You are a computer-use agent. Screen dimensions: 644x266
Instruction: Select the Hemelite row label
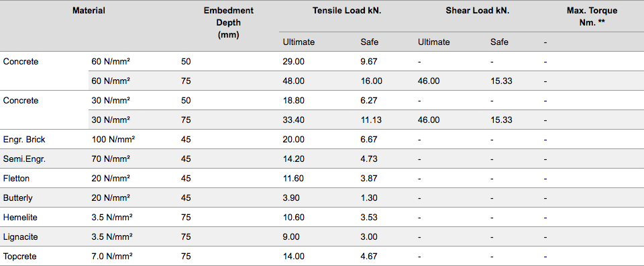click(x=19, y=218)
